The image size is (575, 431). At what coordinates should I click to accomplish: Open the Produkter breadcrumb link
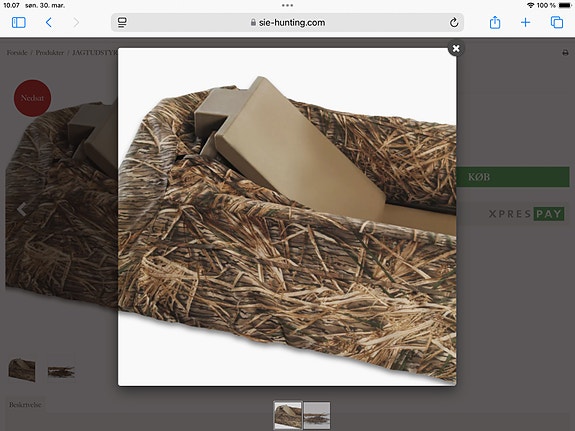coord(50,52)
